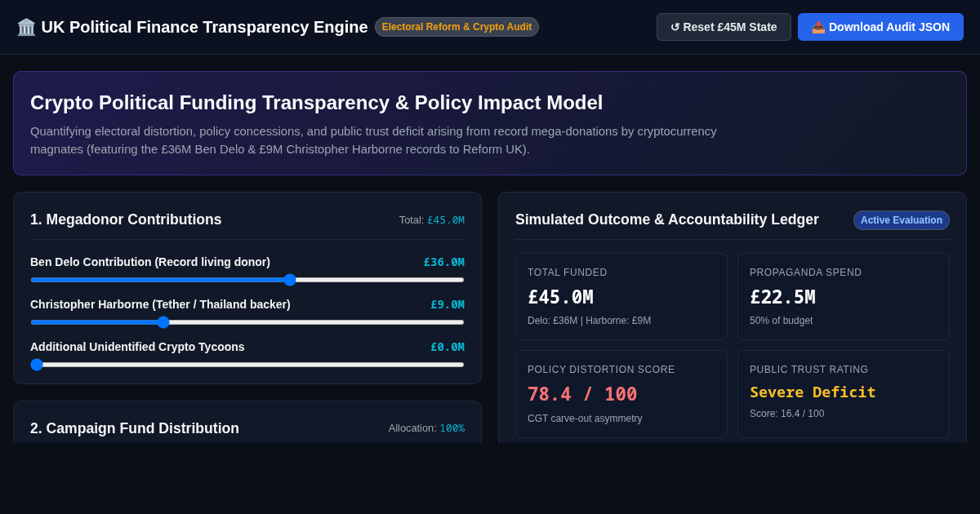
Task: Click Reset £45M State button
Action: (x=724, y=27)
